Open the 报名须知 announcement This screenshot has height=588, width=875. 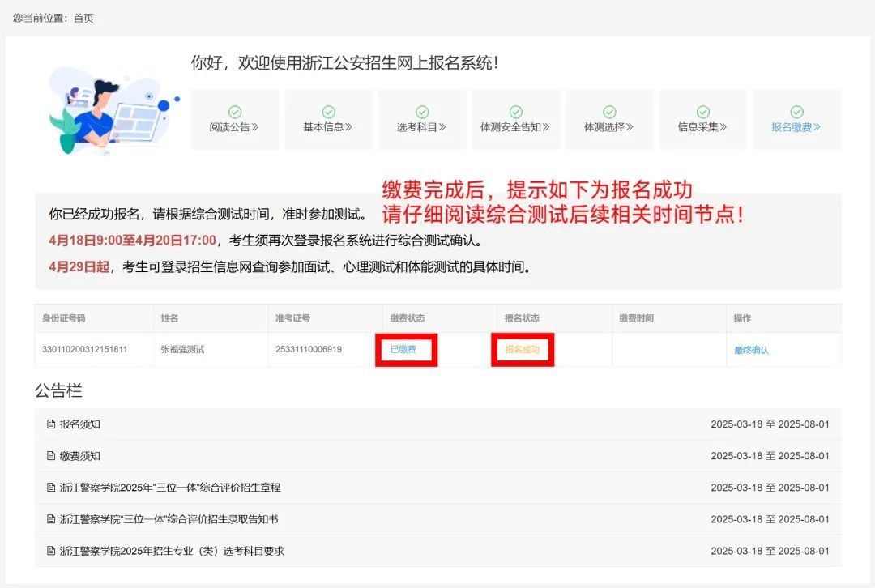(x=80, y=424)
